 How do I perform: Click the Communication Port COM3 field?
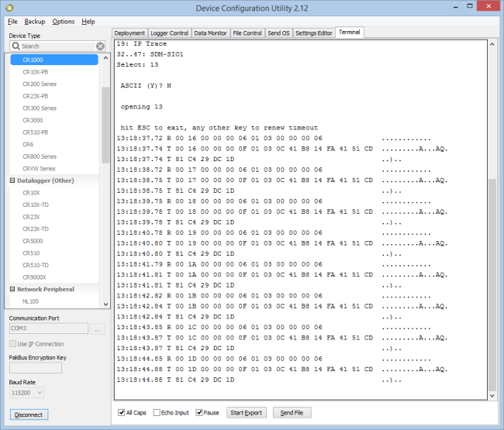[x=49, y=329]
